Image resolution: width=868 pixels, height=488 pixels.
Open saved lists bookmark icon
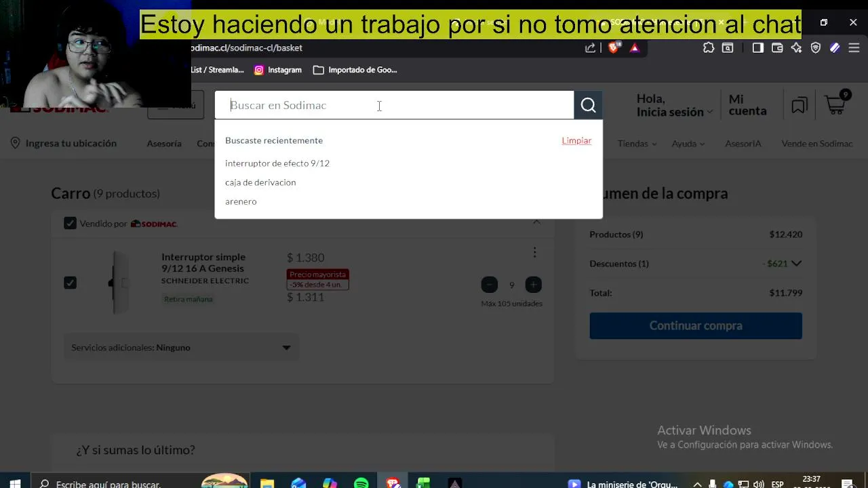click(x=800, y=105)
